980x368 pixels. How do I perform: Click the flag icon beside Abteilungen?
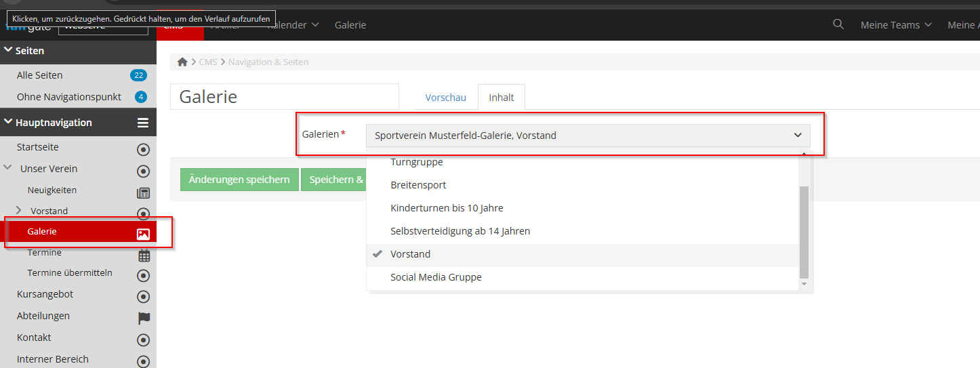click(x=144, y=317)
